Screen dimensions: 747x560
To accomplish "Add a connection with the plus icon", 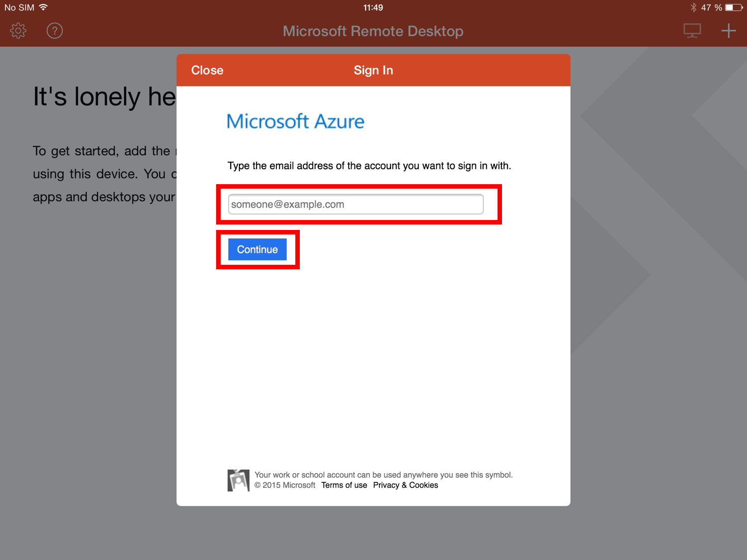I will coord(729,31).
